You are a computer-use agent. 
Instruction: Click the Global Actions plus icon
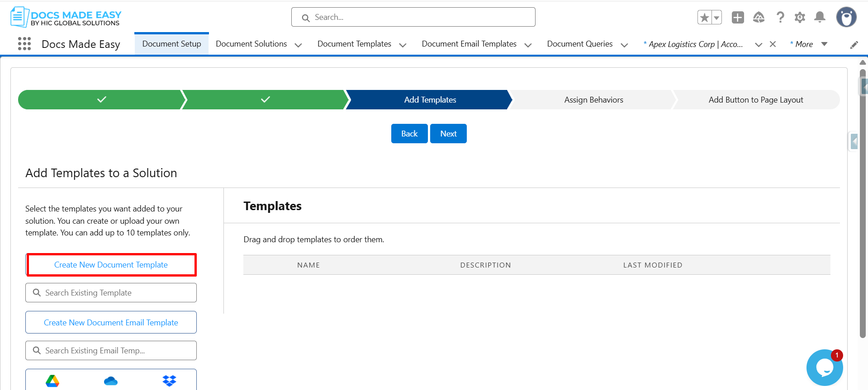coord(738,17)
